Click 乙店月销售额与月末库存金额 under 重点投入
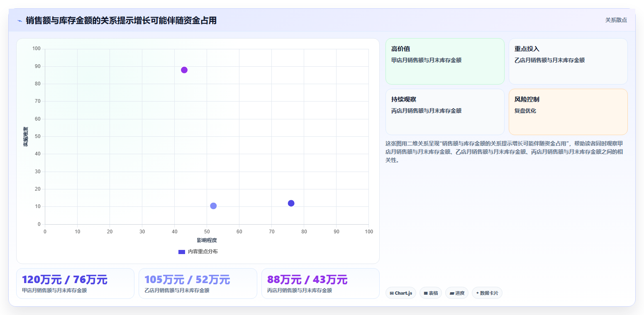Screen dimensions: 644x315 point(549,60)
